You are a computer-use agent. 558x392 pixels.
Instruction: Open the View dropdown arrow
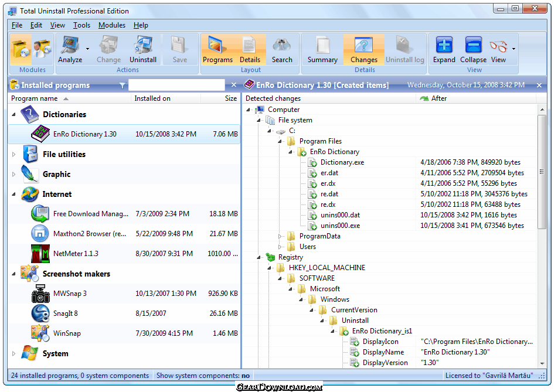513,49
